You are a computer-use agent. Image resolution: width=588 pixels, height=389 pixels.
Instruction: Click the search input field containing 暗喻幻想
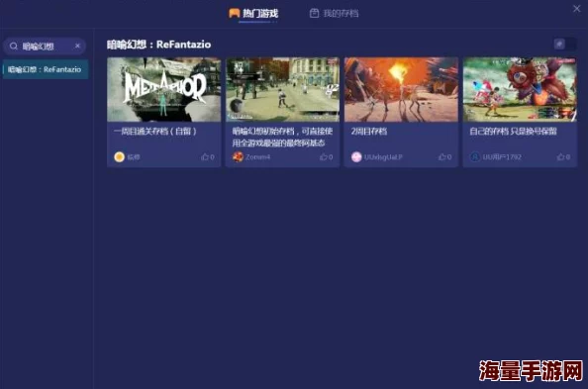click(x=45, y=47)
